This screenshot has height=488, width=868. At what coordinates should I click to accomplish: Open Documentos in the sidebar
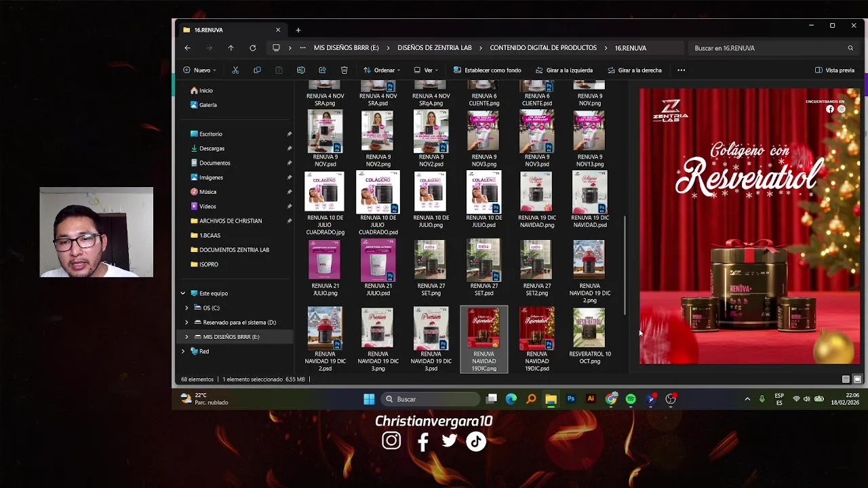click(214, 163)
